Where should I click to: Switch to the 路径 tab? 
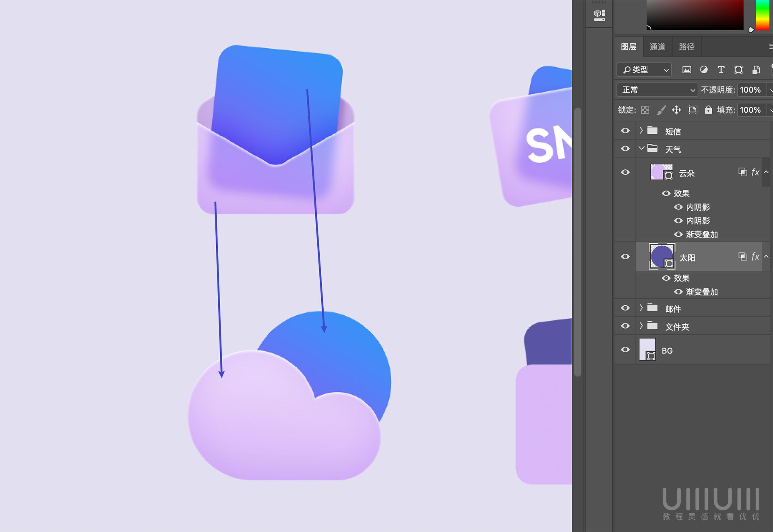(x=686, y=47)
